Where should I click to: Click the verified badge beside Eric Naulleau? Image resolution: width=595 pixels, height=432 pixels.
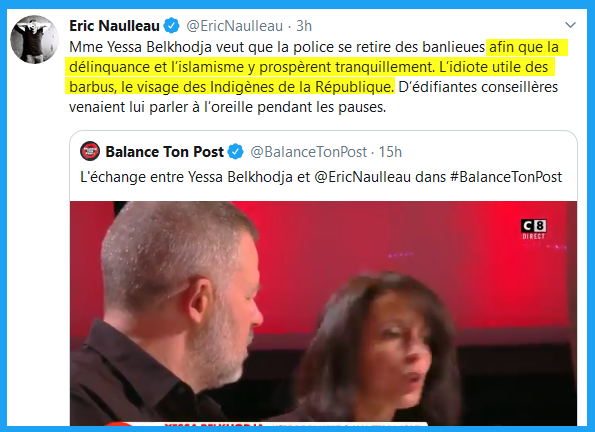click(172, 26)
